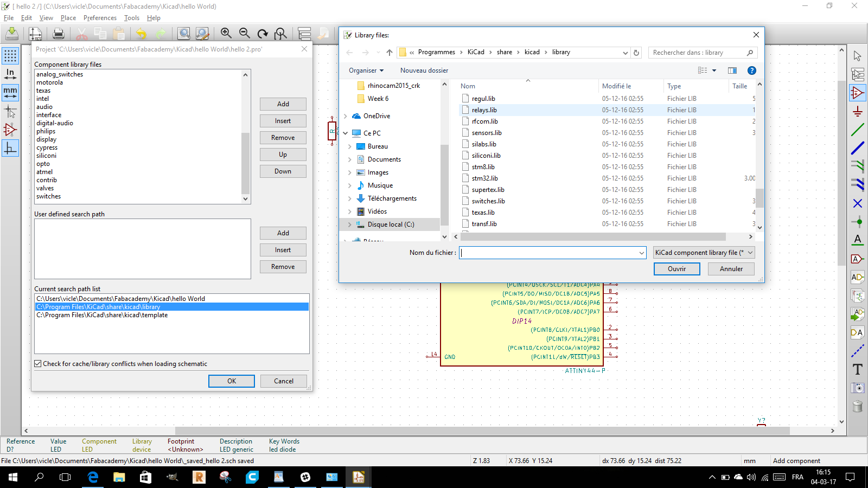
Task: Open Find and Replace pencil-magnifier icon
Action: (x=202, y=34)
